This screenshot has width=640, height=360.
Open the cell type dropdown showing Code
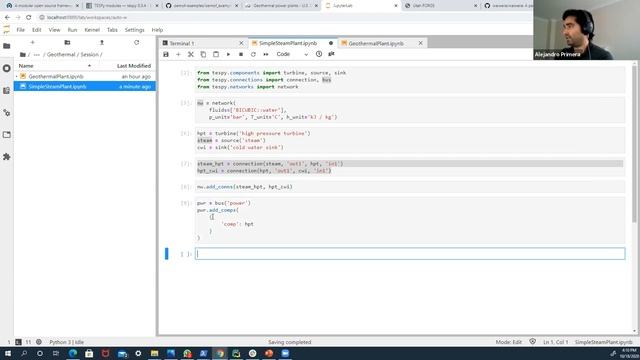[292, 54]
